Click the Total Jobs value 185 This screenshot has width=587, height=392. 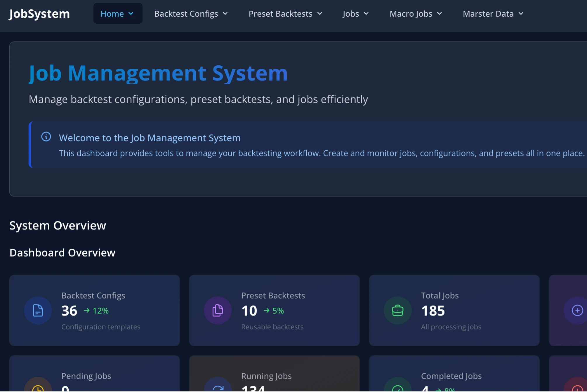[x=433, y=311]
